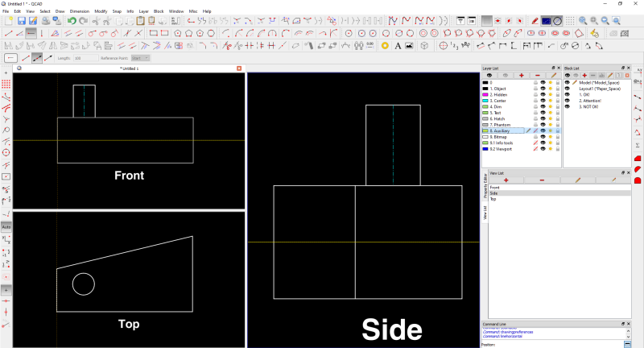
Task: Select the isometric cube projection tool
Action: [x=424, y=46]
